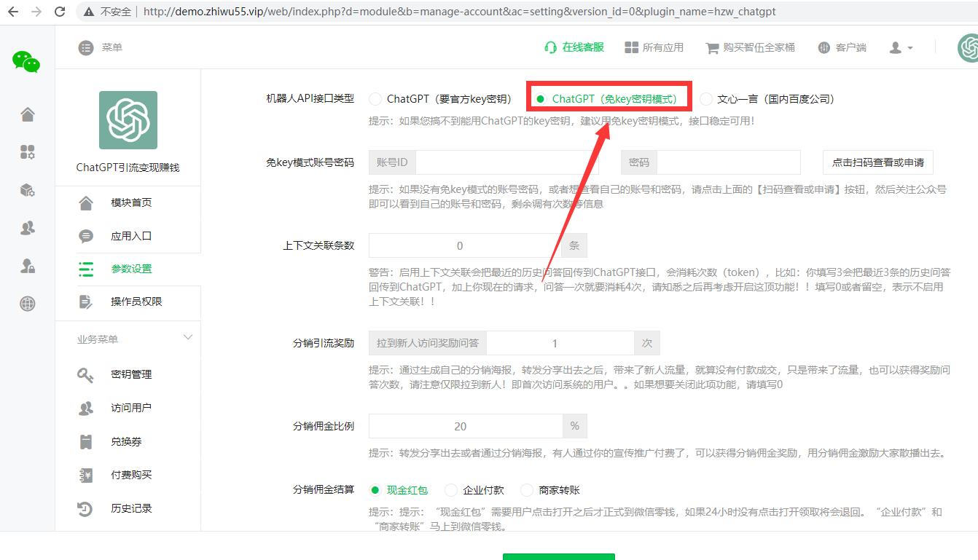Select 企业付款 settlement radio
The image size is (978, 560).
pyautogui.click(x=451, y=490)
